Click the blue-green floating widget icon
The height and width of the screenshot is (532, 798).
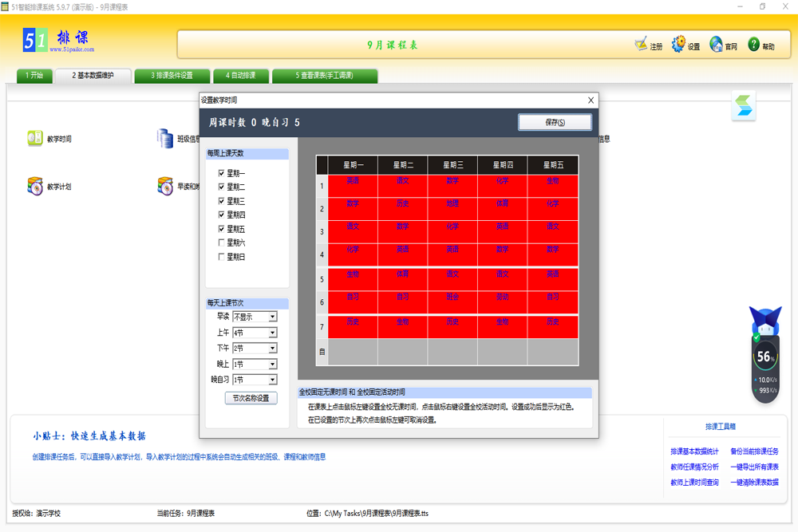743,107
